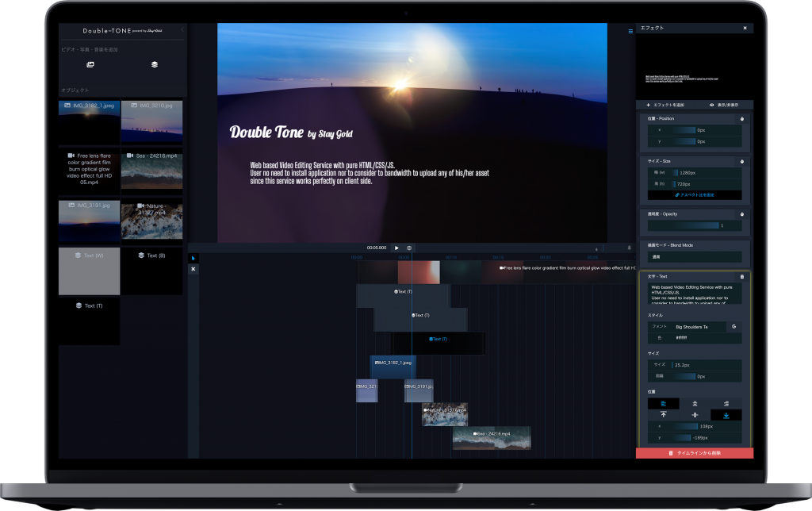Select the Sea - 24216.mp4 clip on the timeline
The height and width of the screenshot is (511, 812).
492,438
